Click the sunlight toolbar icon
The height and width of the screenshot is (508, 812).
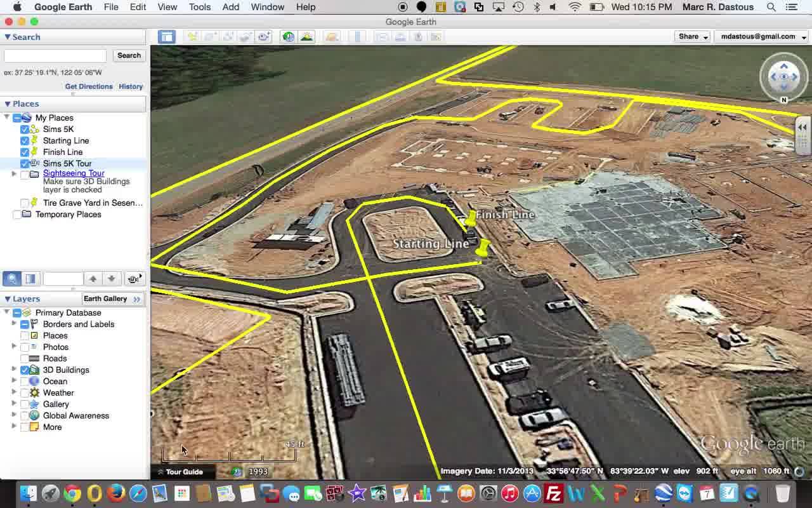[307, 37]
